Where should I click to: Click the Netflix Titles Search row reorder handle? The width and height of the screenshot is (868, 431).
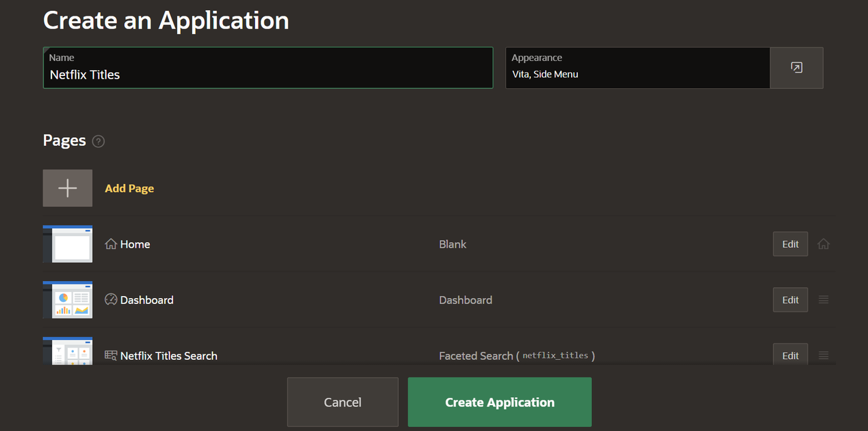(x=823, y=355)
